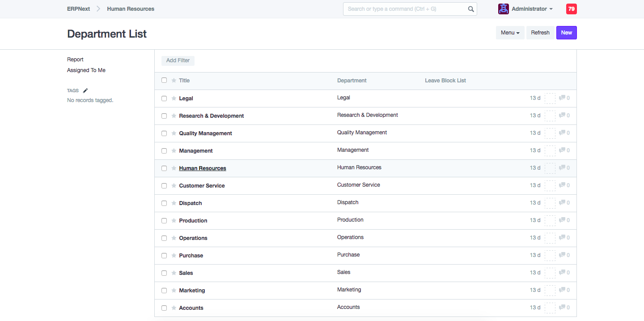This screenshot has height=321, width=644.
Task: Mark Sales department as favorite with star
Action: [x=174, y=273]
